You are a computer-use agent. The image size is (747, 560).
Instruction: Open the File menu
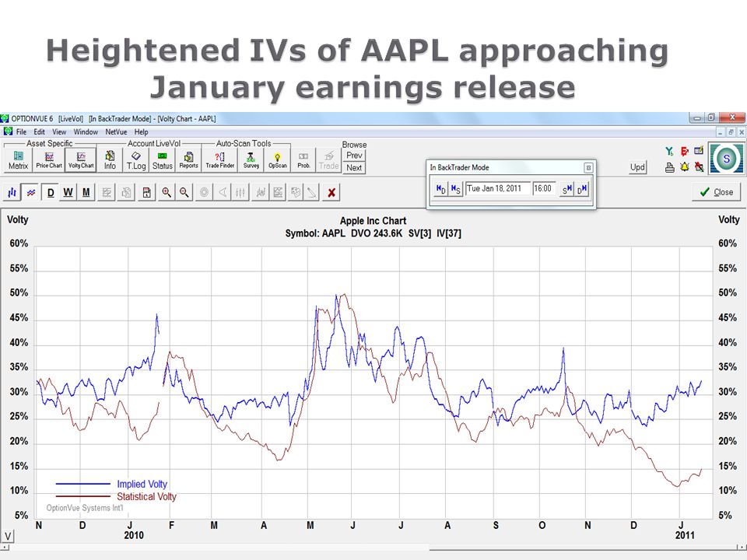(x=22, y=132)
